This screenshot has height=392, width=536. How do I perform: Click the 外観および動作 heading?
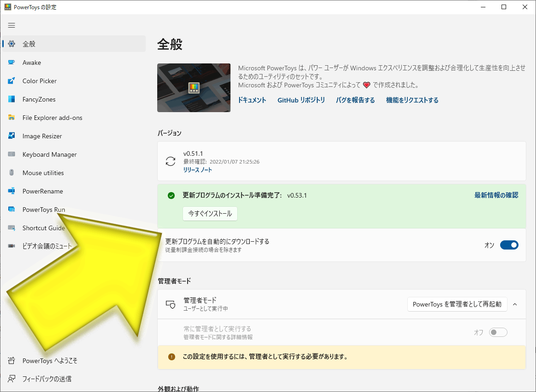coord(178,388)
